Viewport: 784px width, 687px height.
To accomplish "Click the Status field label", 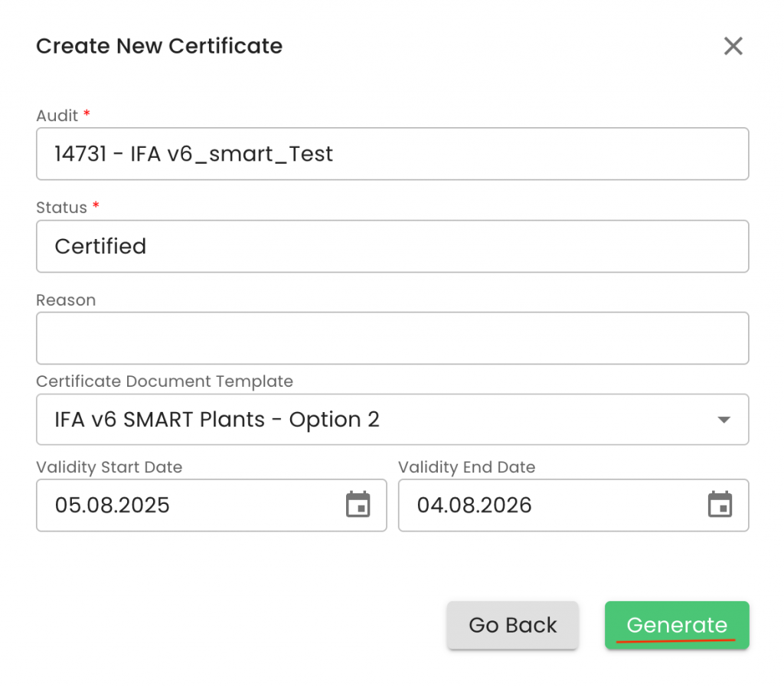I will (61, 208).
